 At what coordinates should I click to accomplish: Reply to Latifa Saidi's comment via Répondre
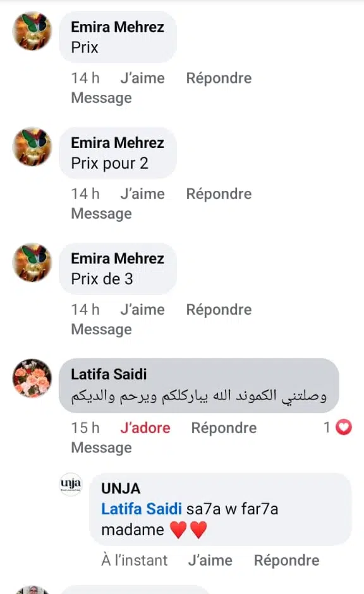click(x=224, y=428)
